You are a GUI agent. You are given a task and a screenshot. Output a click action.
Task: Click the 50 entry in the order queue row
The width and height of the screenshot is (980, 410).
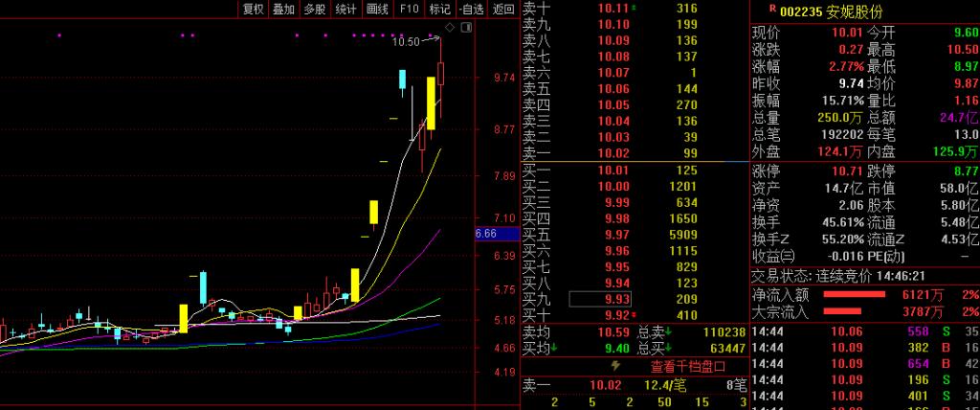[664, 402]
